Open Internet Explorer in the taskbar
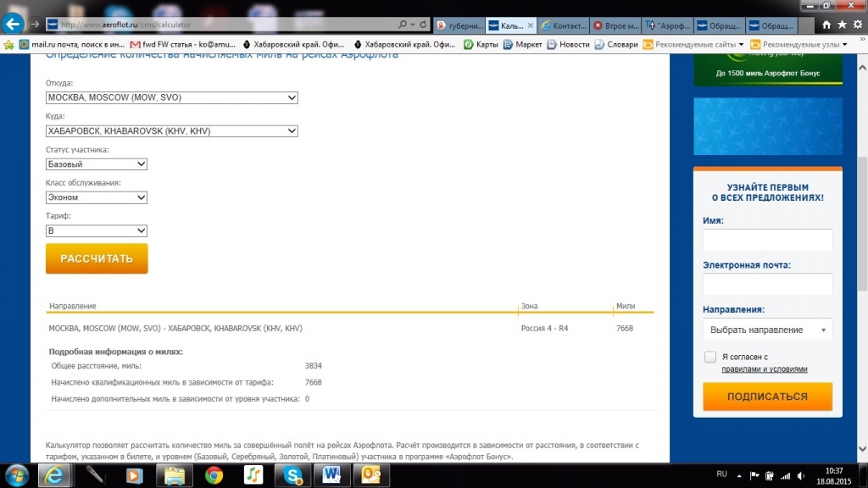This screenshot has width=868, height=488. (54, 475)
